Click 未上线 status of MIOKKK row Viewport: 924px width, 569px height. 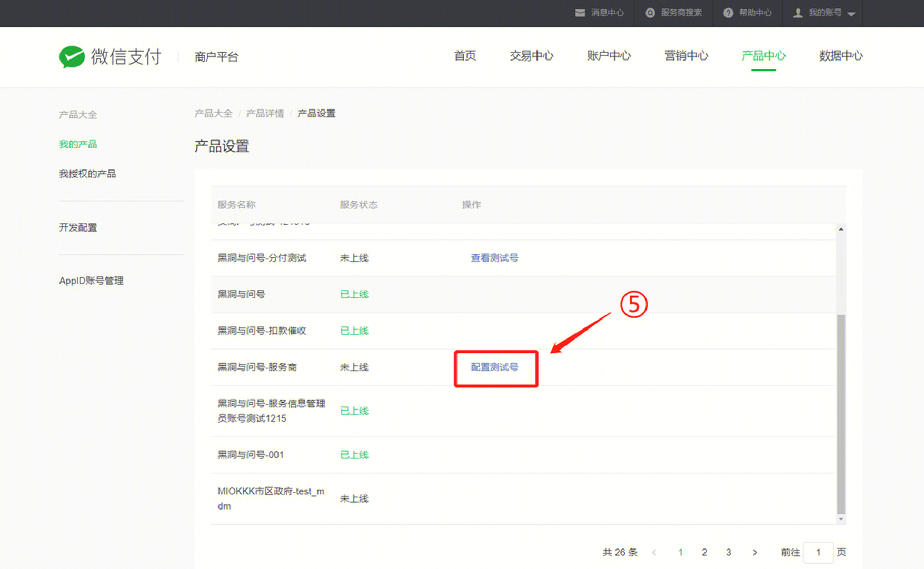(x=354, y=498)
